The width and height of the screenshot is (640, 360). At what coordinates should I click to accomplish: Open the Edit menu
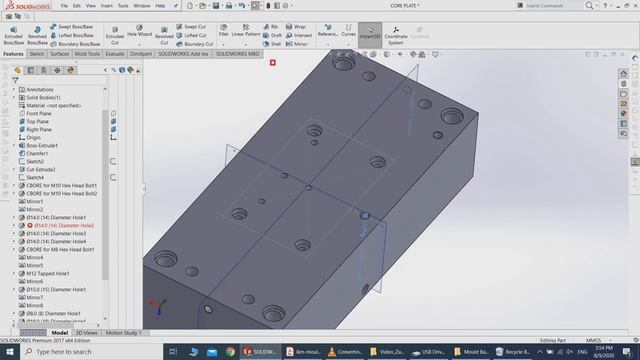(x=77, y=6)
